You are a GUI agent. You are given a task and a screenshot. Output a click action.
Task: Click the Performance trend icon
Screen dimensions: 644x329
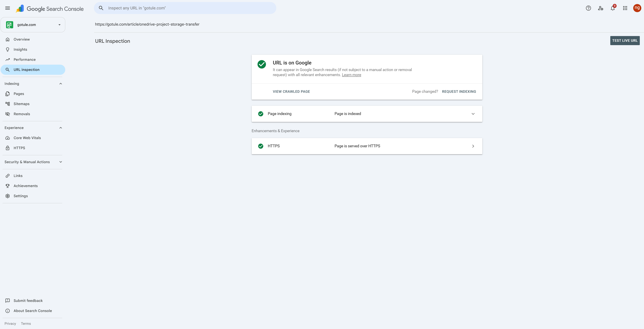(8, 60)
